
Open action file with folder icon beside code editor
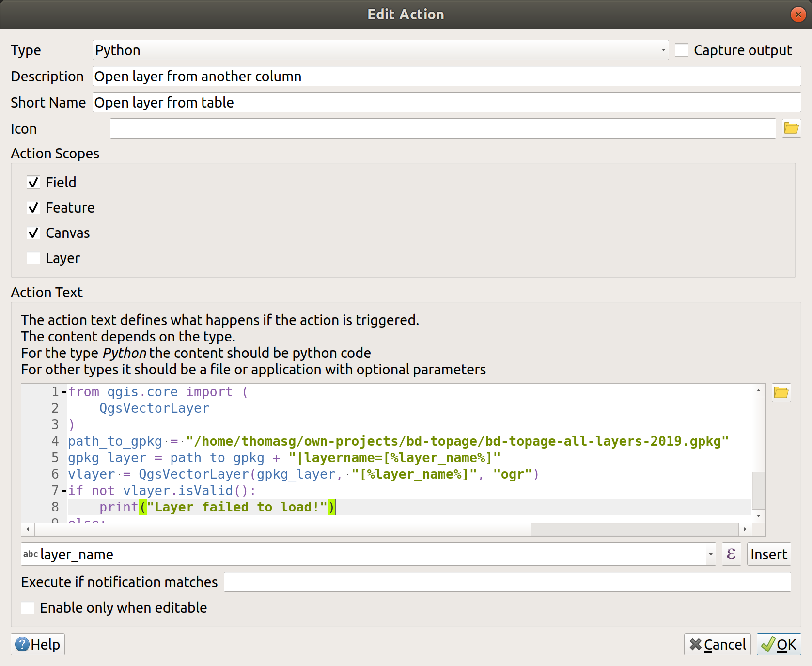(781, 393)
